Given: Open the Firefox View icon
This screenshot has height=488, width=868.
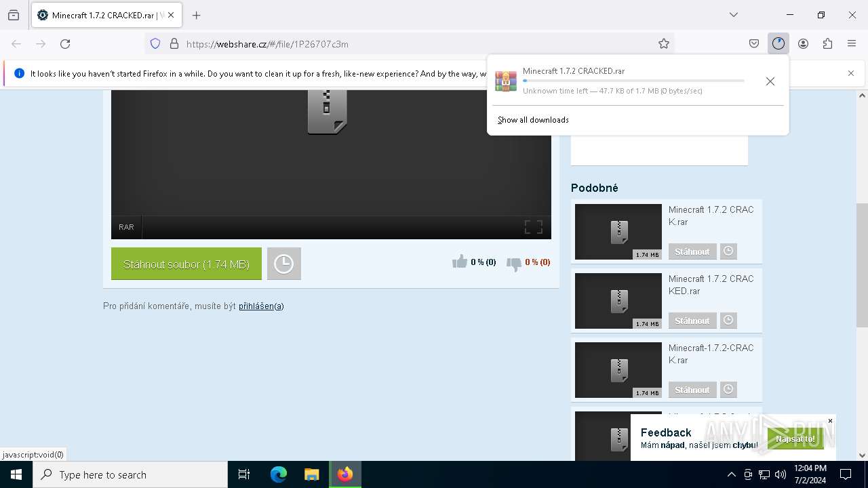Looking at the screenshot, I should point(14,15).
